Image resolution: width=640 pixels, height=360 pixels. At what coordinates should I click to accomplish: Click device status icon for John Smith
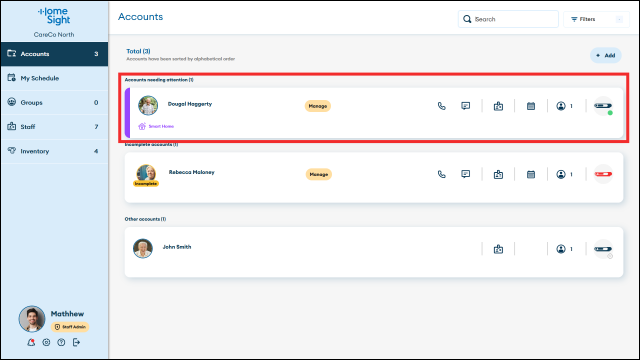(x=603, y=249)
